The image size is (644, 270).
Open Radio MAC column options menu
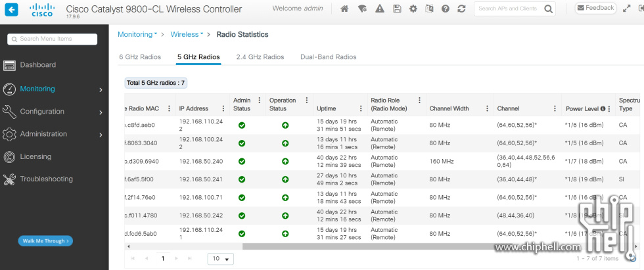(x=169, y=109)
